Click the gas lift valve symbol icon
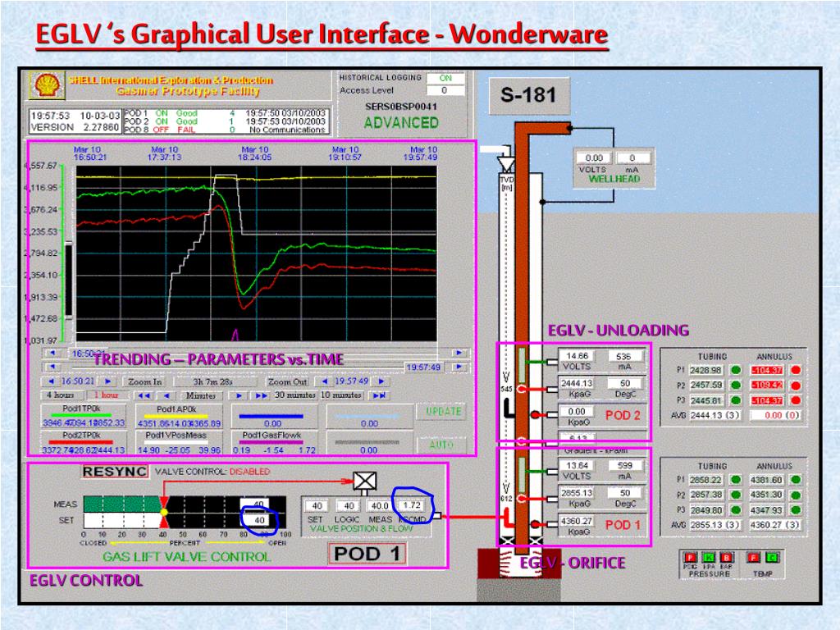 pyautogui.click(x=365, y=481)
